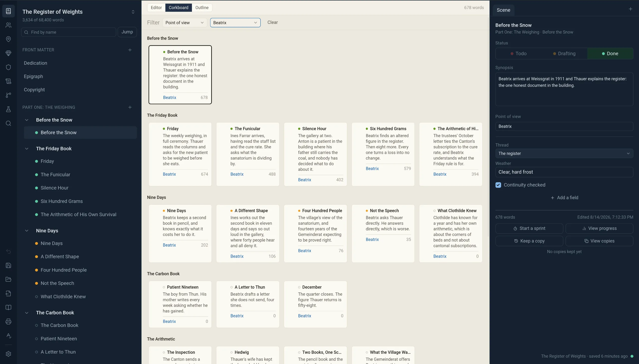The width and height of the screenshot is (639, 364).
Task: Click the View progress button
Action: [599, 229]
